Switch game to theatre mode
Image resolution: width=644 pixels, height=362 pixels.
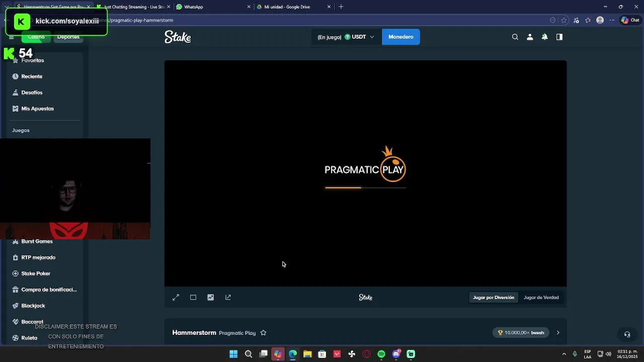(x=193, y=298)
